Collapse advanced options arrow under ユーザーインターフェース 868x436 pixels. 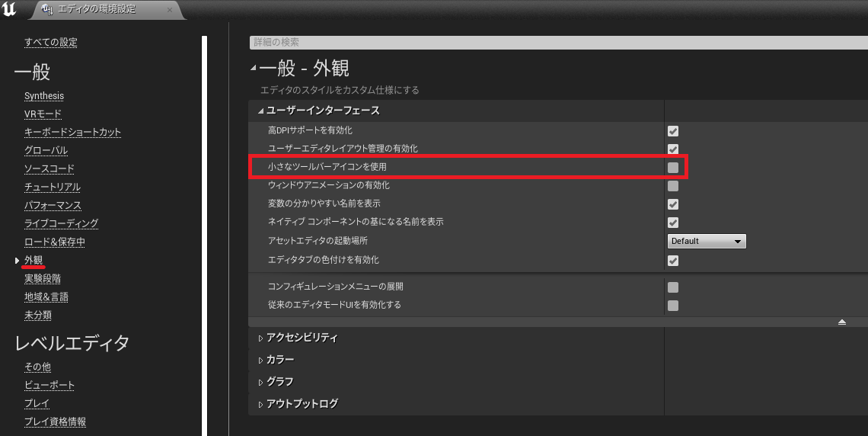tap(842, 322)
